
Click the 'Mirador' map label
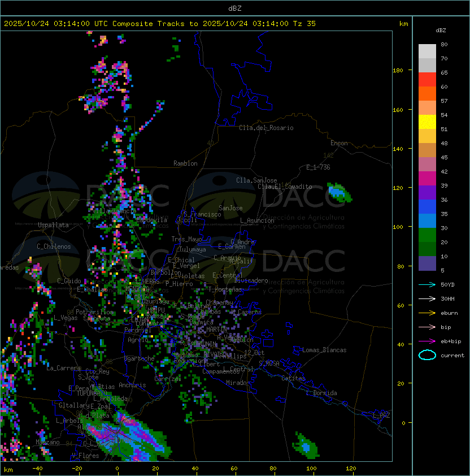coord(238,383)
